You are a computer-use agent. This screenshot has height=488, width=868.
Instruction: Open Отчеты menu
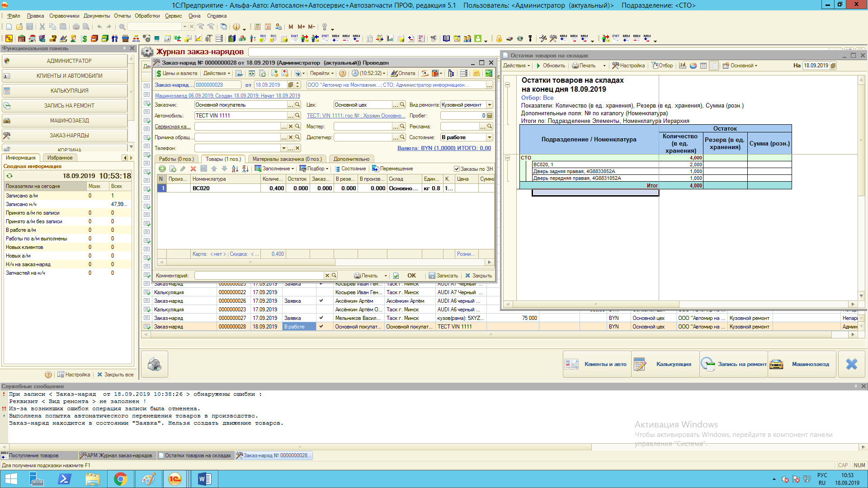(x=123, y=16)
